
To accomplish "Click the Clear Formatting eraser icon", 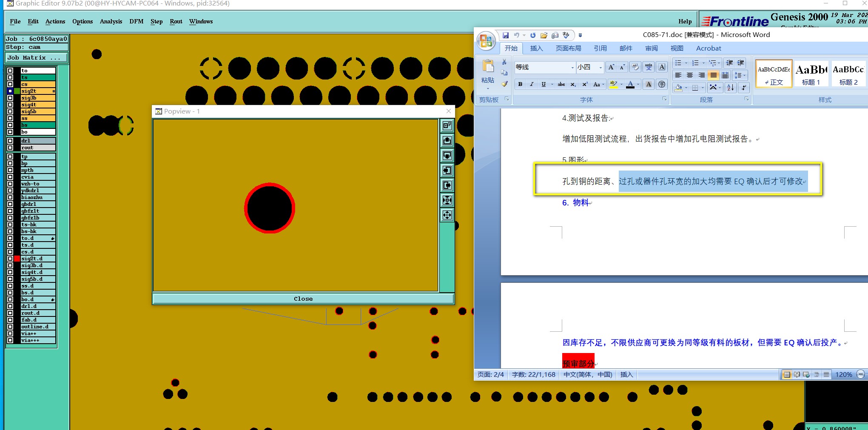I will point(635,67).
